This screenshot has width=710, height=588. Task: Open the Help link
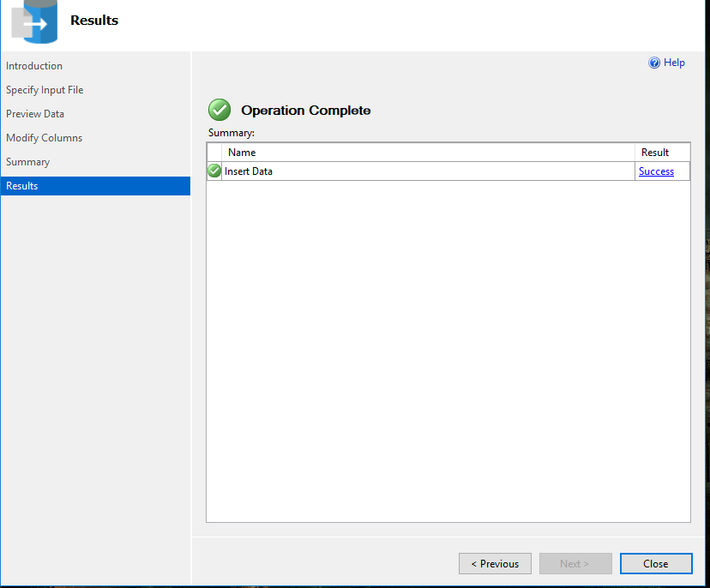674,63
